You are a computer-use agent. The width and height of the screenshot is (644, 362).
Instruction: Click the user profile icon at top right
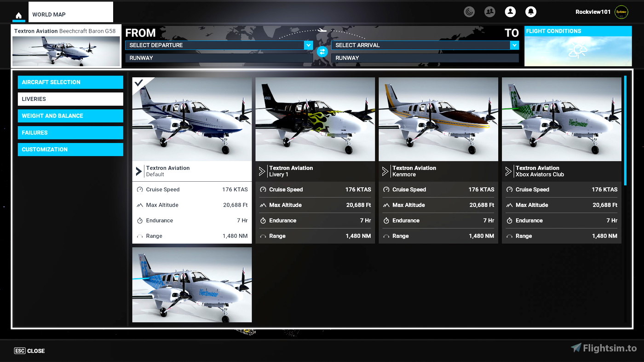point(510,11)
